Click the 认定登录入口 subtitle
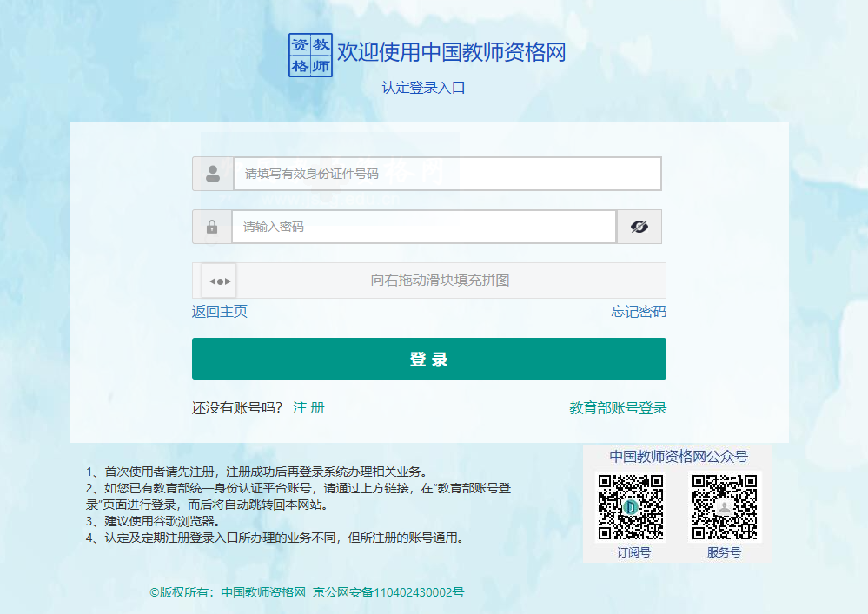The image size is (868, 614). point(424,88)
